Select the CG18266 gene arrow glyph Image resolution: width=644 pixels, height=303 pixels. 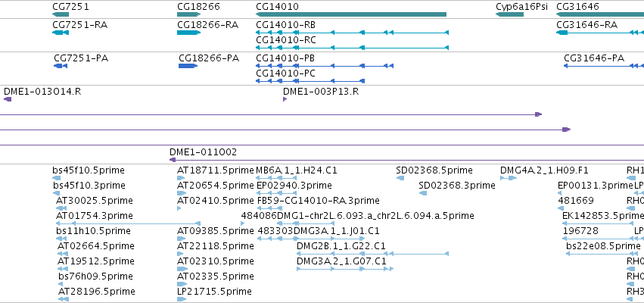(189, 14)
